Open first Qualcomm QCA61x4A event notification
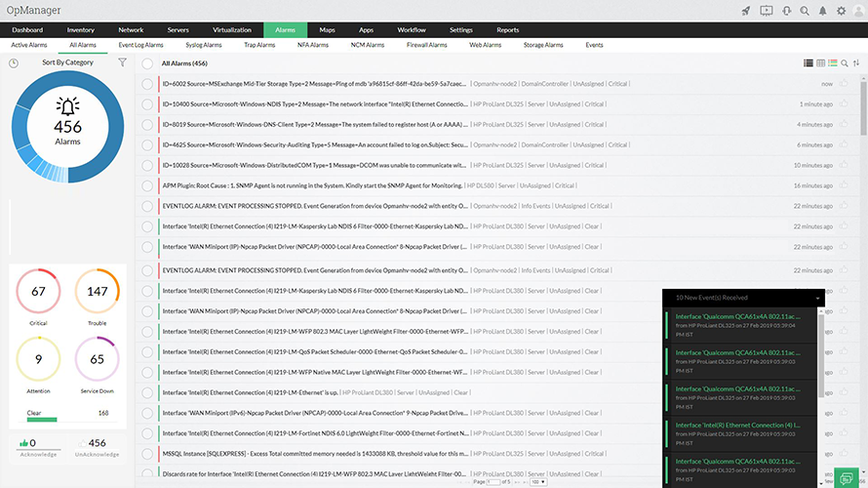 (x=741, y=325)
